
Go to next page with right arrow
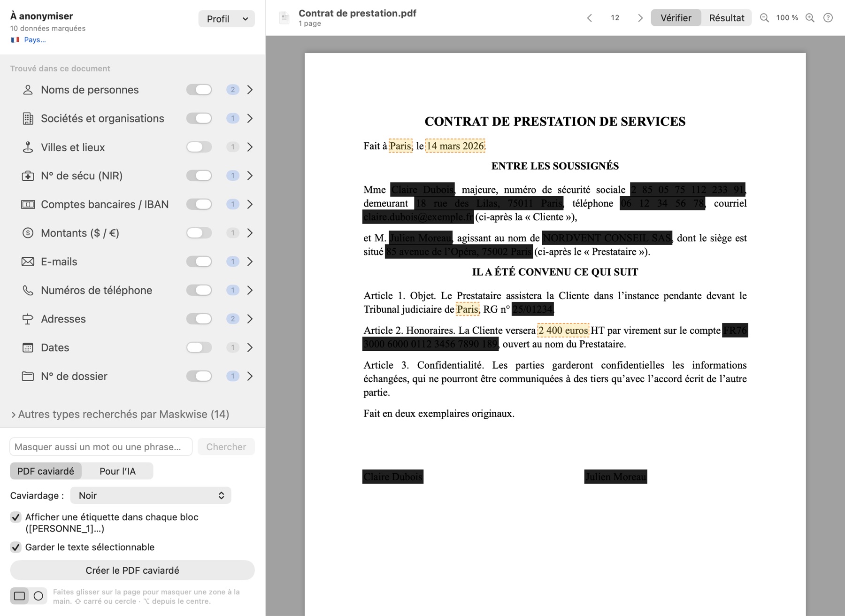pos(640,18)
